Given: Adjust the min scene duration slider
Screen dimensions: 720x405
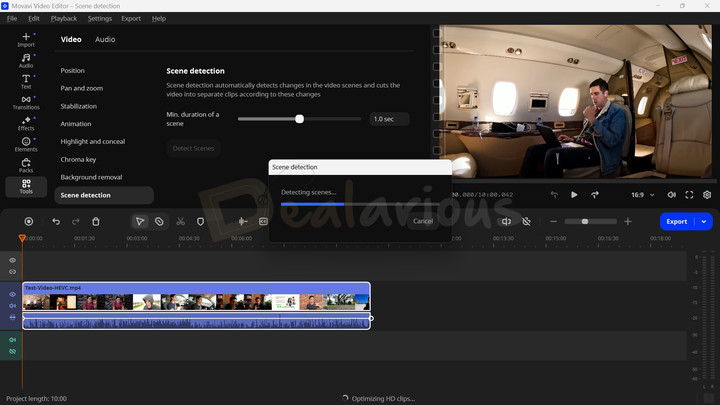Looking at the screenshot, I should (x=299, y=119).
